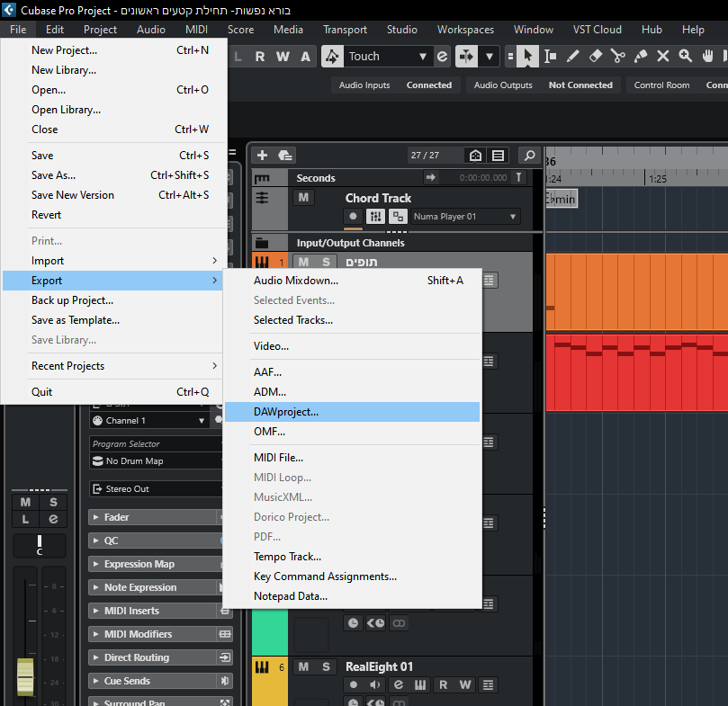Click the Audio Inputs Connected button

(x=396, y=85)
